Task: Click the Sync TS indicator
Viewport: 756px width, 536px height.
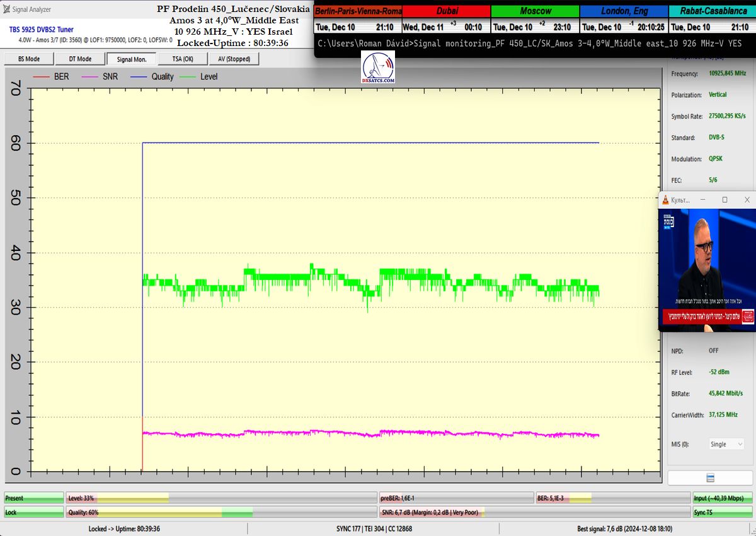Action: pyautogui.click(x=722, y=513)
